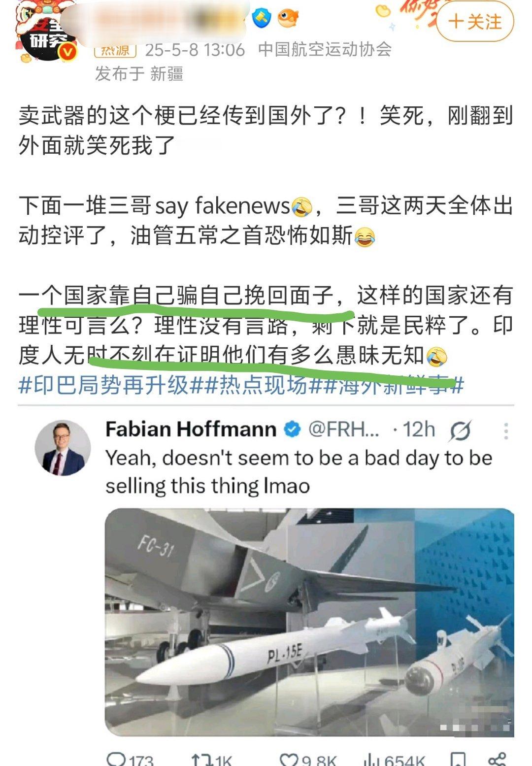This screenshot has height=766, width=532.
Task: Open the 热源 tag label
Action: click(x=115, y=50)
